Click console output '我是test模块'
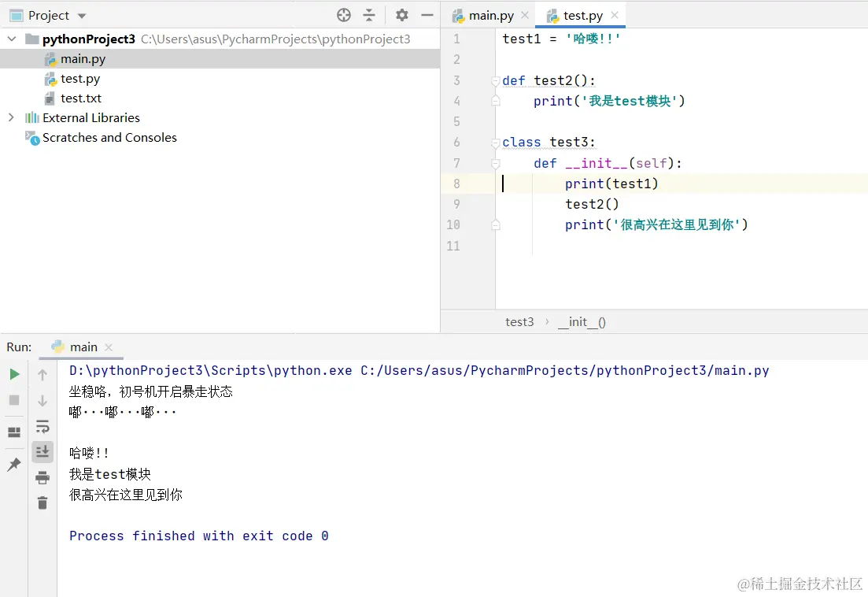This screenshot has width=868, height=597. pyautogui.click(x=109, y=474)
